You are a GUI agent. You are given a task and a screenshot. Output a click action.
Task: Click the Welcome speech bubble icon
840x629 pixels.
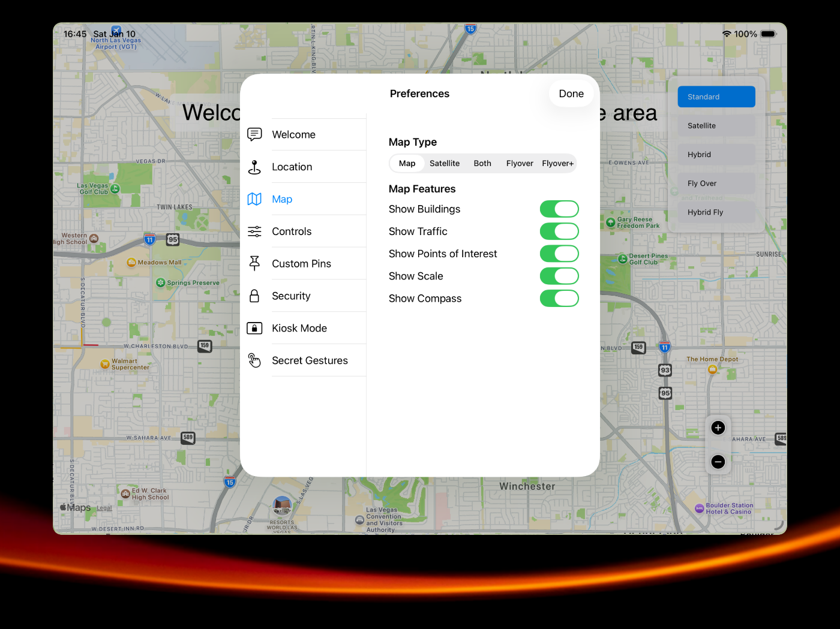coord(254,134)
